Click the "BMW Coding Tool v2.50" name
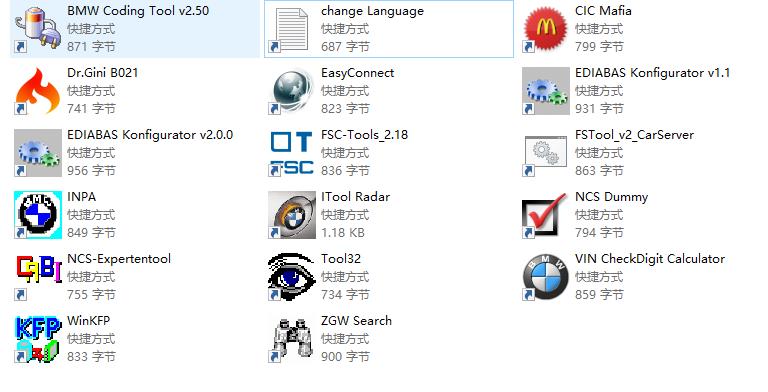This screenshot has width=768, height=392. tap(138, 11)
